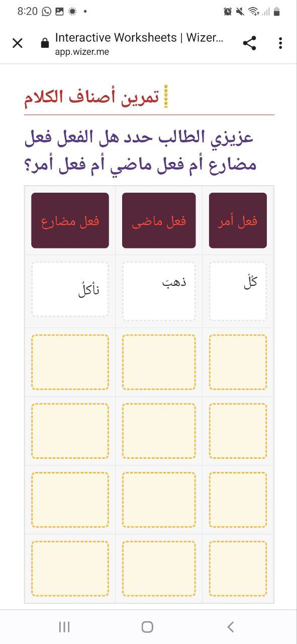Image resolution: width=297 pixels, height=644 pixels.
Task: Tap the Android back arrow icon
Action: click(x=231, y=626)
